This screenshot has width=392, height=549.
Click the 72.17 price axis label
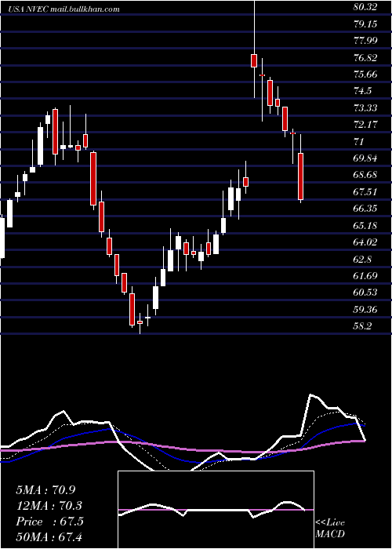click(365, 125)
